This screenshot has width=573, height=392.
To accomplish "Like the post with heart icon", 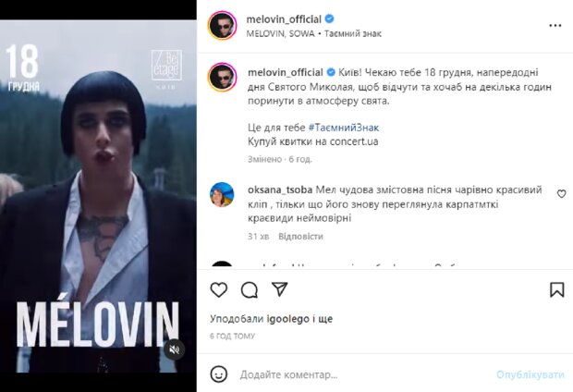I will (x=218, y=290).
